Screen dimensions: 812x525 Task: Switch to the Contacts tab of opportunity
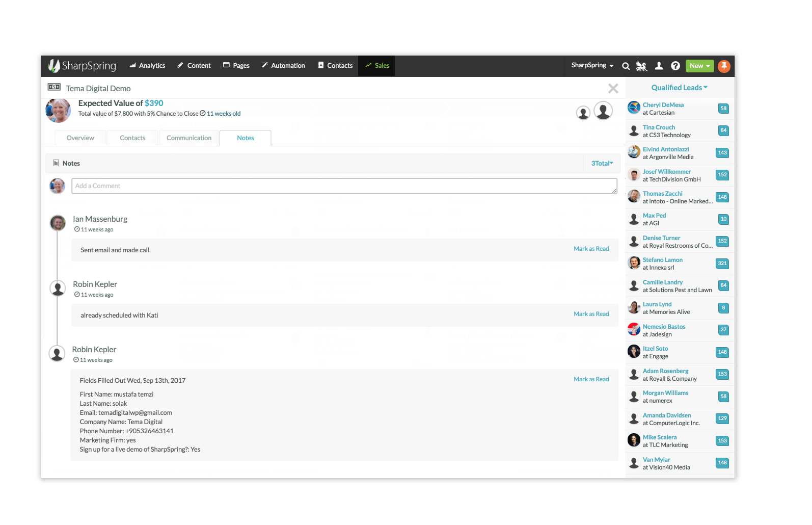pyautogui.click(x=132, y=138)
